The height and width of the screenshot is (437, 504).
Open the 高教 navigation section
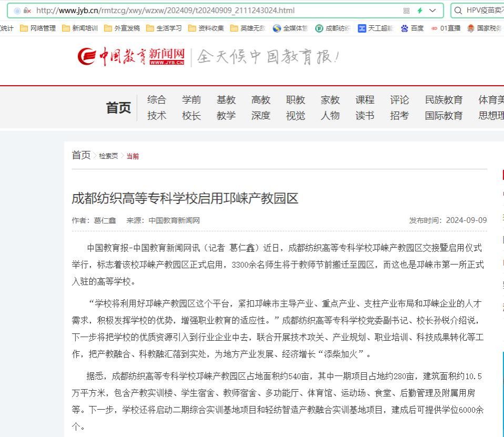pyautogui.click(x=260, y=100)
